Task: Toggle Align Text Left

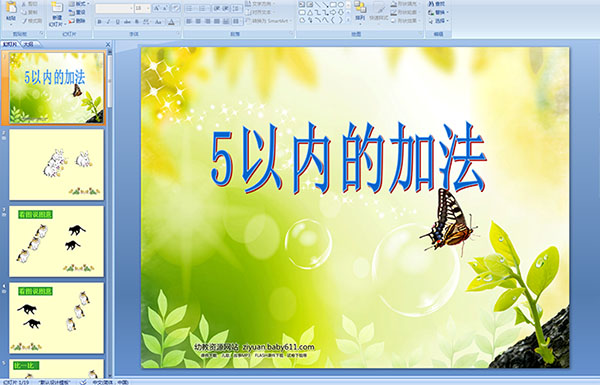Action: pos(189,21)
